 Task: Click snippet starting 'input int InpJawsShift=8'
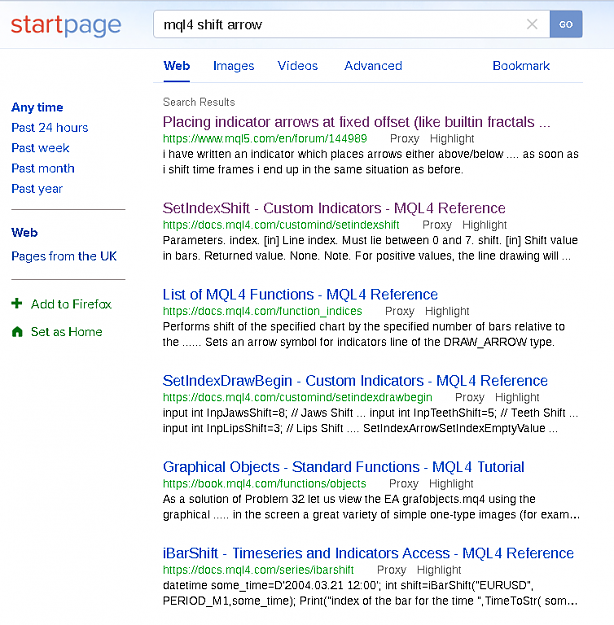coord(370,421)
